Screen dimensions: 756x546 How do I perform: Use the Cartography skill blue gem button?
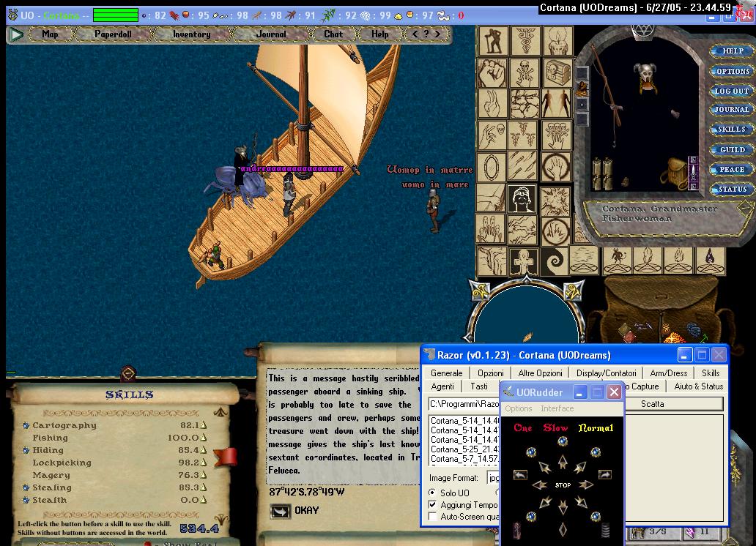26,425
